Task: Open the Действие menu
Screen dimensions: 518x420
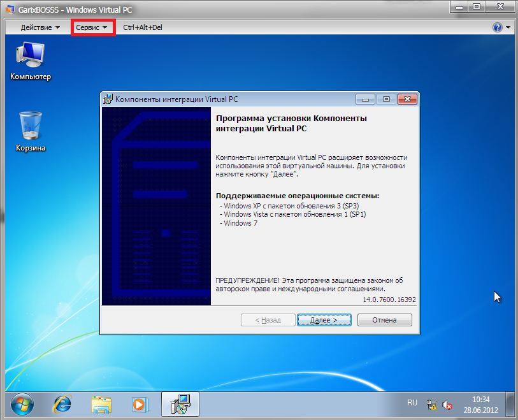Action: (x=40, y=27)
